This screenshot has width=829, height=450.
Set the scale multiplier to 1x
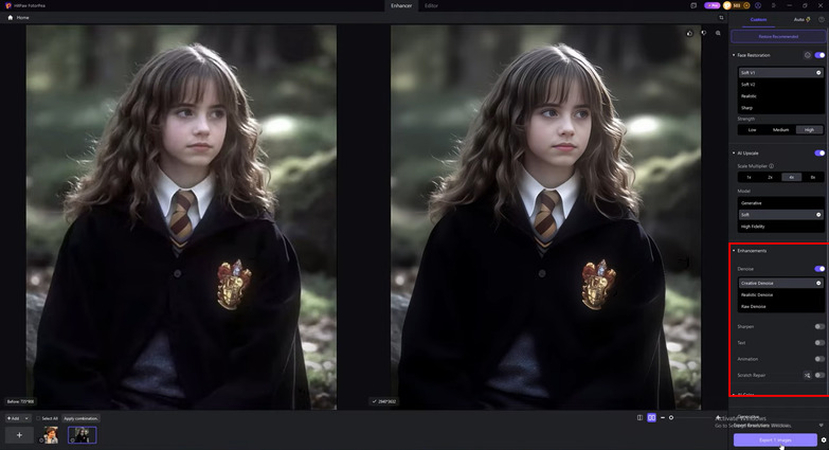point(749,177)
